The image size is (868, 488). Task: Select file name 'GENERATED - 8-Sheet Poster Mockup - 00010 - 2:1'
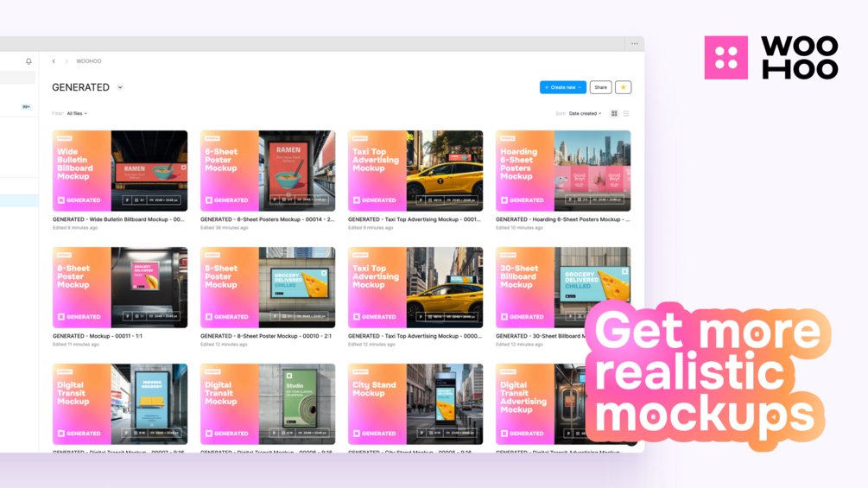point(266,336)
